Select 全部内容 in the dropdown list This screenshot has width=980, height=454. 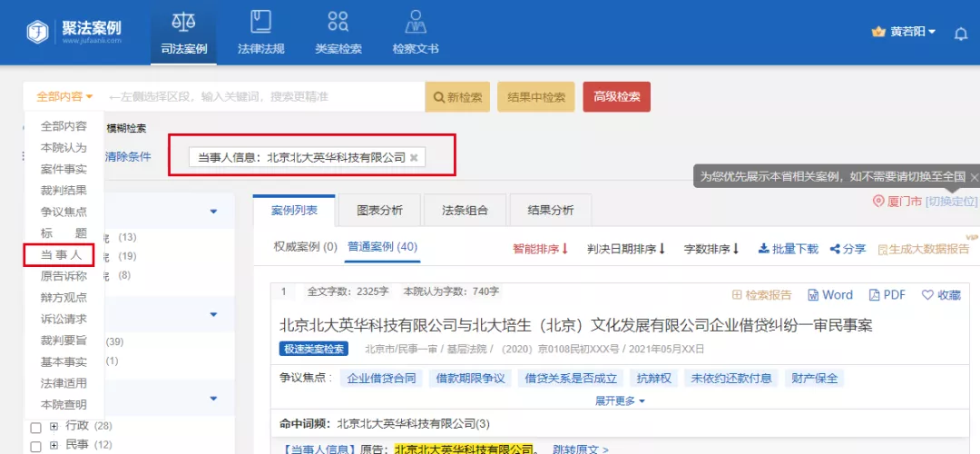(x=64, y=125)
